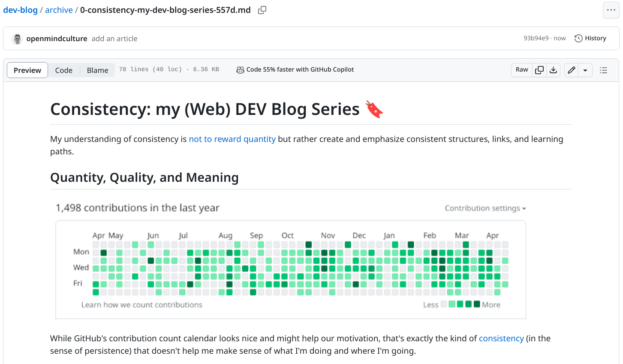The height and width of the screenshot is (364, 623).
Task: Open the outline list icon
Action: [x=603, y=70]
